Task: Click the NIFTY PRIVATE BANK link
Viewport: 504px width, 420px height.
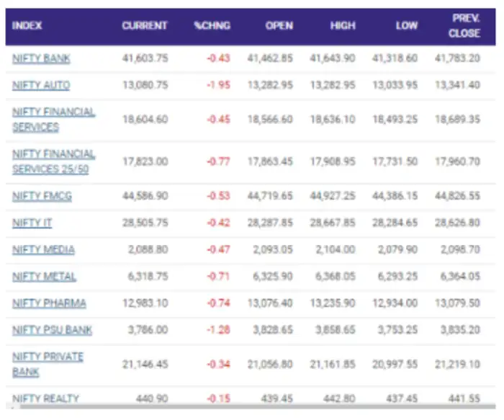Action: click(48, 365)
